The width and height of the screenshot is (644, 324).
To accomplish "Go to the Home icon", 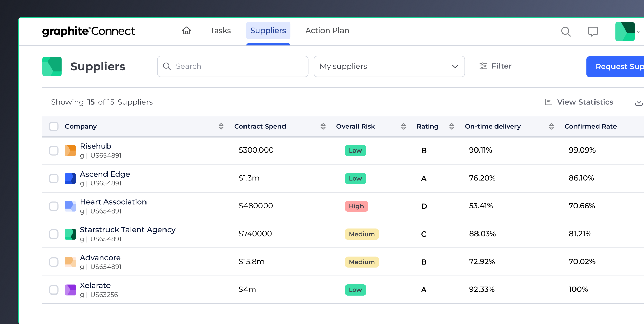I will (187, 31).
